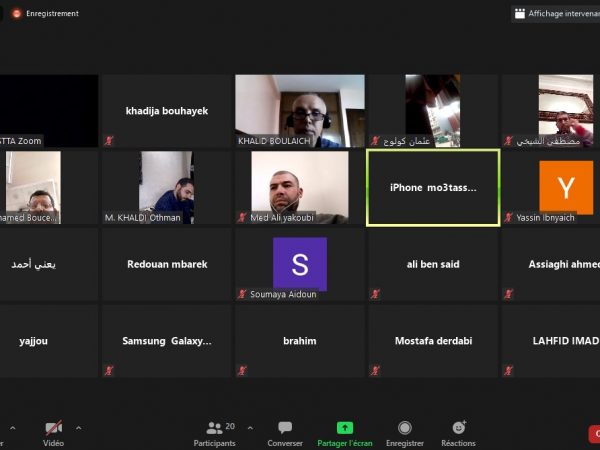600x450 pixels.
Task: Select the ali ben said tile
Action: pos(433,264)
